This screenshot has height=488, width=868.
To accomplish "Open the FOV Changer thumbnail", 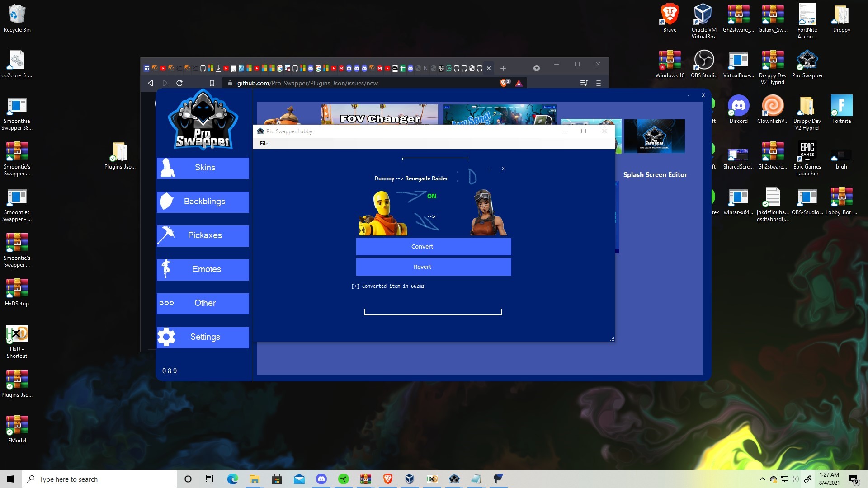I will pyautogui.click(x=379, y=115).
